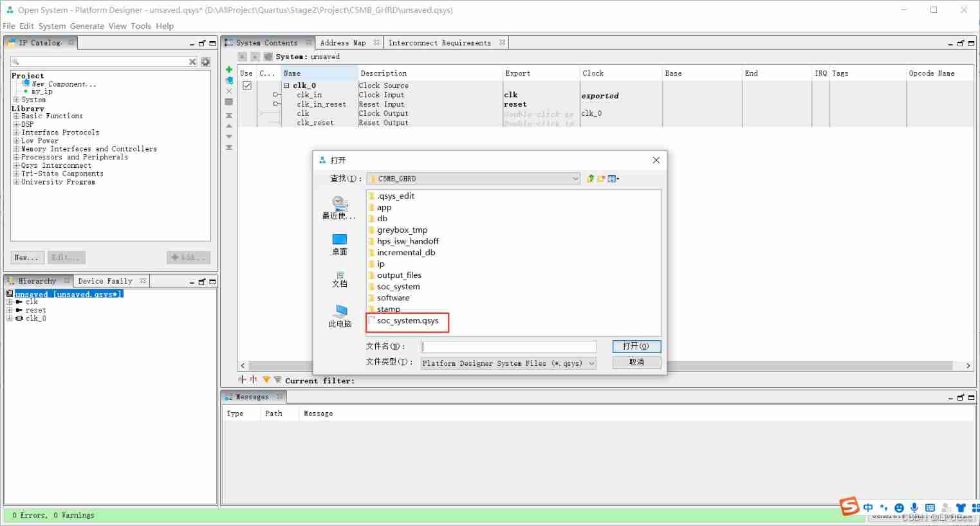Select the output_files folder
The width and height of the screenshot is (980, 526).
pyautogui.click(x=399, y=275)
